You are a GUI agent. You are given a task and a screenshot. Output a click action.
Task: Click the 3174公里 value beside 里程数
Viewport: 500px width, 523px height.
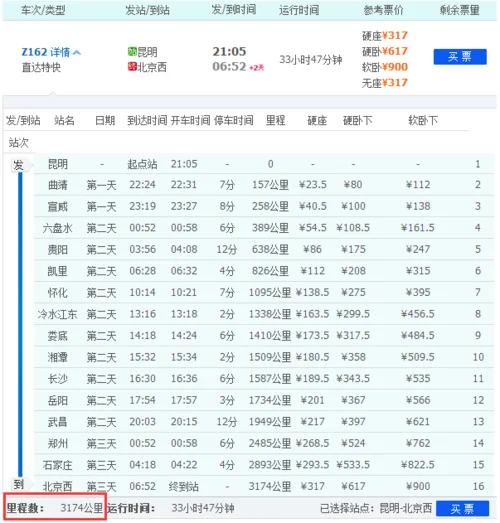[x=81, y=508]
